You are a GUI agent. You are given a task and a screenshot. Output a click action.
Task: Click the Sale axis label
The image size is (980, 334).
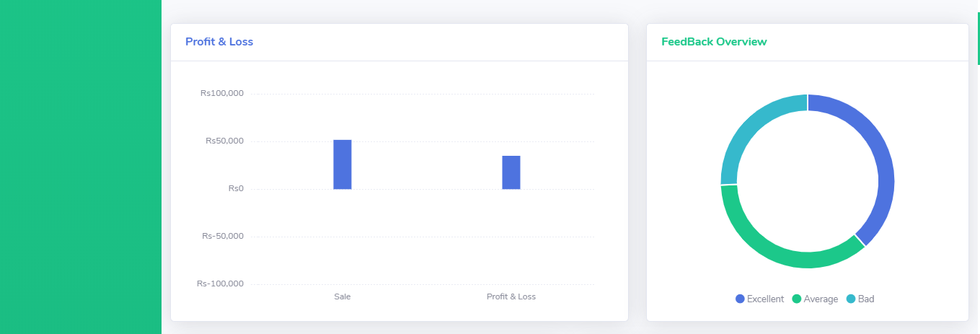[x=343, y=296]
